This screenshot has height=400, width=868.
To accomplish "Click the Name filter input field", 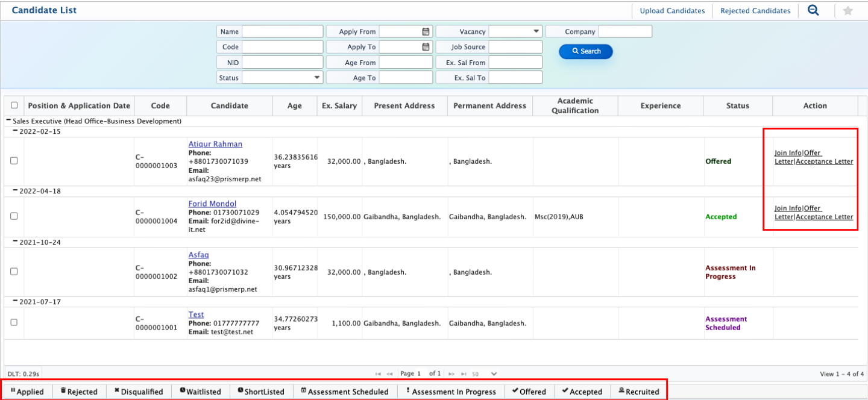I will click(282, 31).
